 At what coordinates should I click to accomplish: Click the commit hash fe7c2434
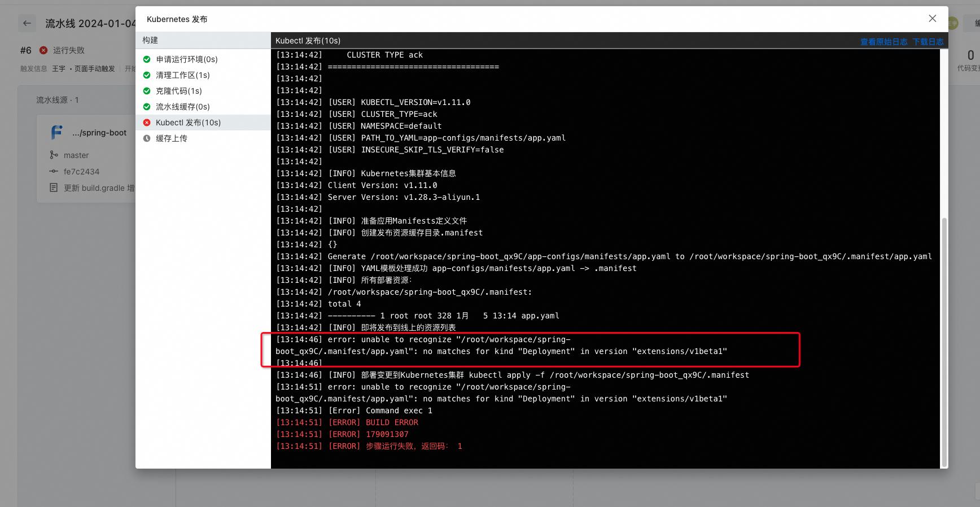point(81,172)
